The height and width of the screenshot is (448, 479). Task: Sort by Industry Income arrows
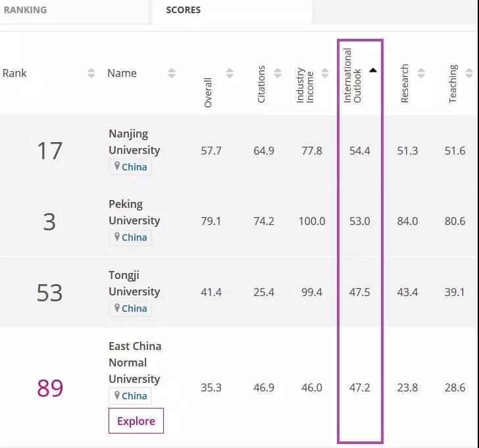click(x=325, y=73)
